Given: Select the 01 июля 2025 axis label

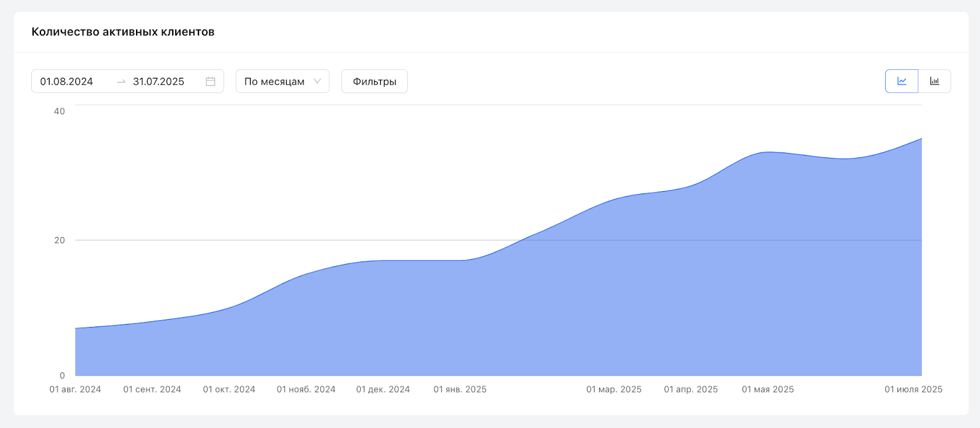Looking at the screenshot, I should coord(914,389).
